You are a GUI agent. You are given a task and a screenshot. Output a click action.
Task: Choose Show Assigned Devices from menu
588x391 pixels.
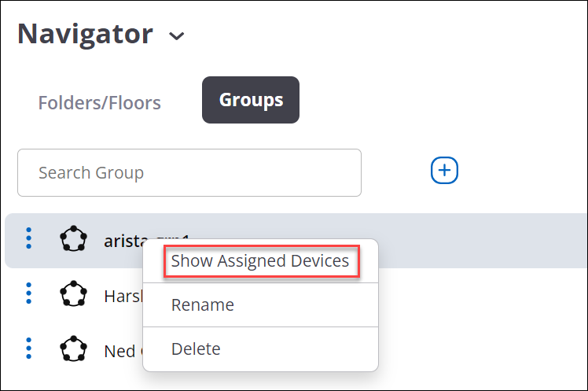(261, 261)
